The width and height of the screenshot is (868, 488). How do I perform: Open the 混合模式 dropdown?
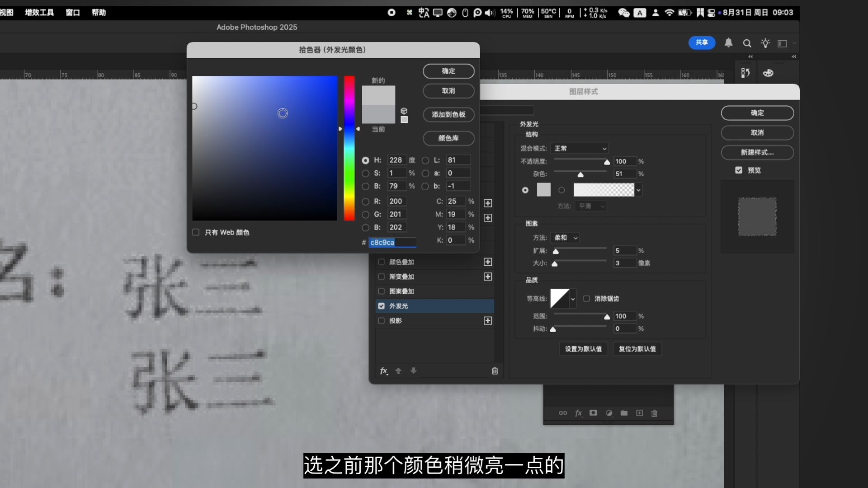pyautogui.click(x=580, y=149)
